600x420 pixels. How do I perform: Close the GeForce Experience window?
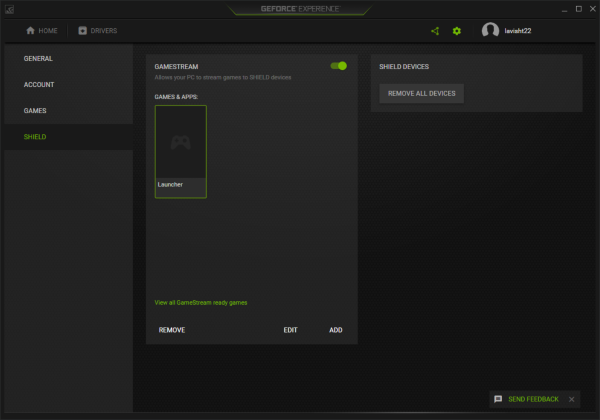(593, 9)
